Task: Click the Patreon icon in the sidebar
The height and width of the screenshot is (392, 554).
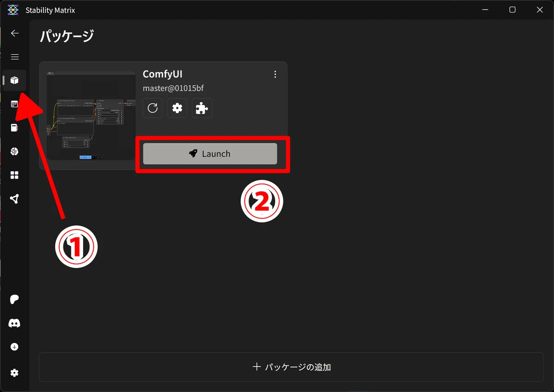Action: pos(15,299)
